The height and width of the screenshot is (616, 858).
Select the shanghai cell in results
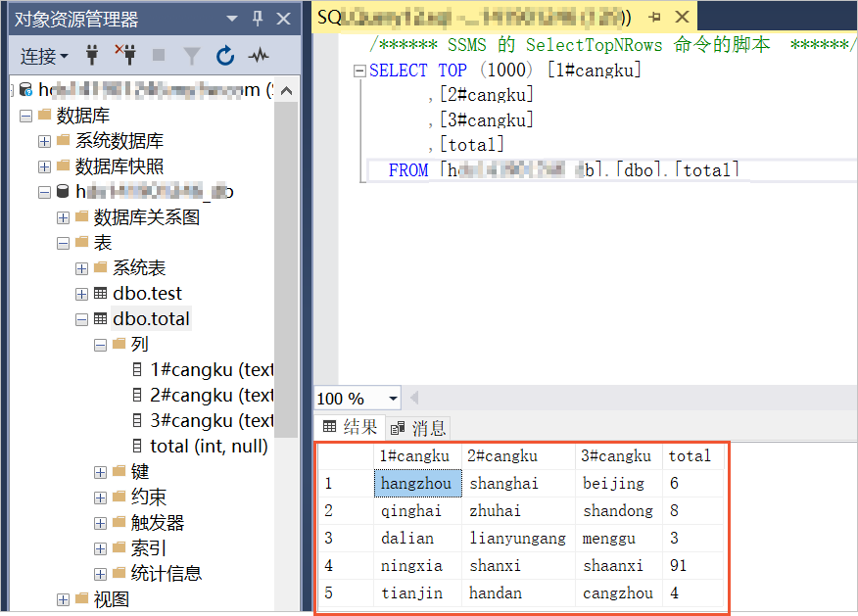[x=519, y=483]
